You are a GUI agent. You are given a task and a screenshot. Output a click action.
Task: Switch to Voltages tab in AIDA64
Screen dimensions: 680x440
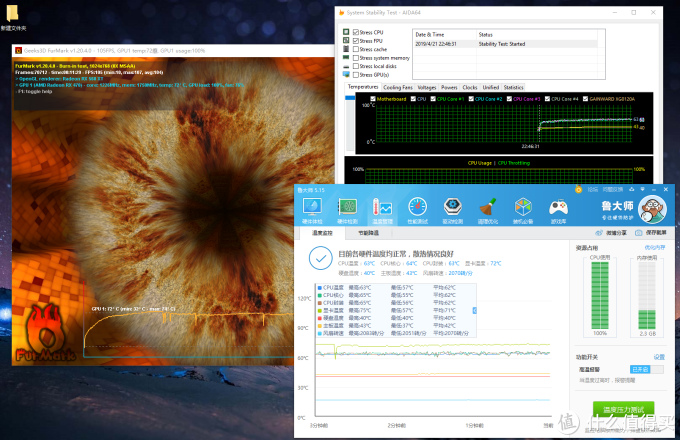click(427, 88)
